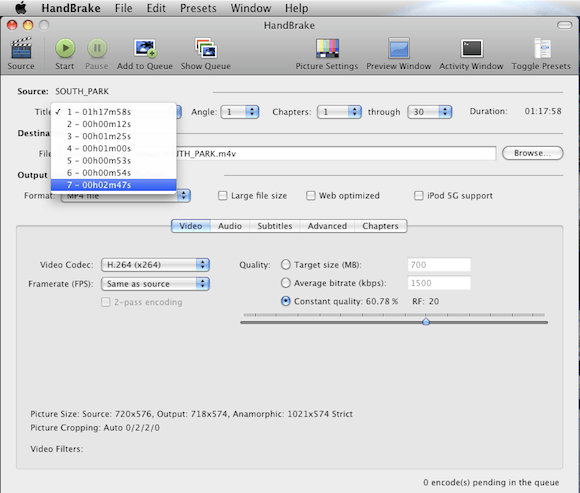Click the SOUTH_PARK source name
The image size is (580, 493).
click(82, 91)
